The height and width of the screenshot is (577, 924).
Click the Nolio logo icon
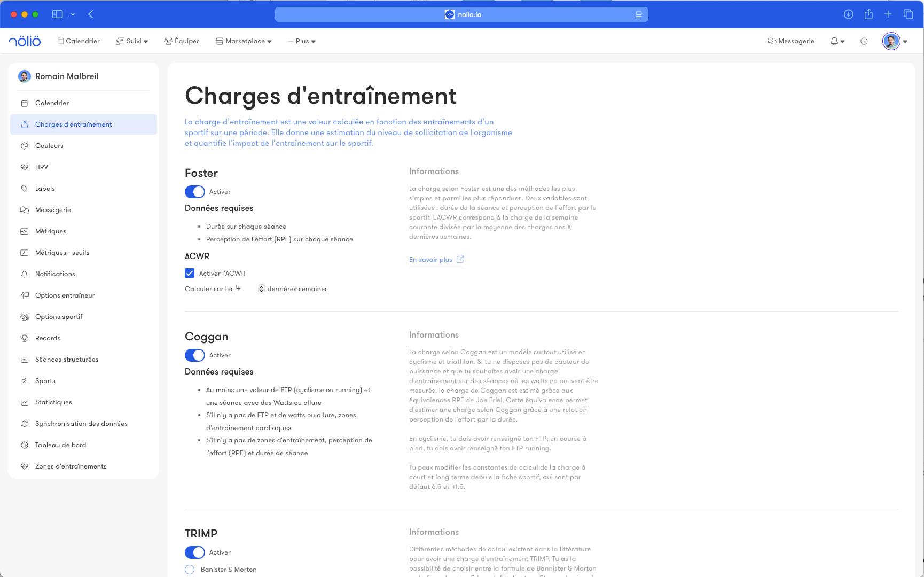(25, 41)
